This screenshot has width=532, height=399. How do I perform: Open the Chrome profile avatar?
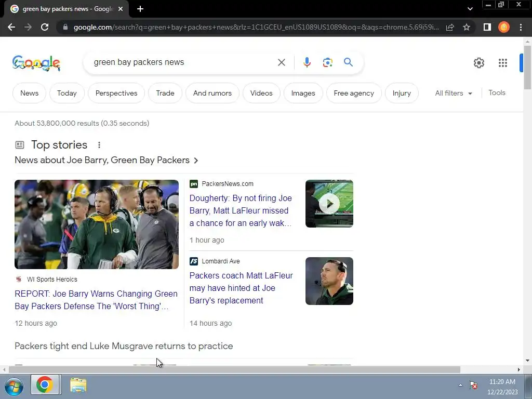coord(504,27)
